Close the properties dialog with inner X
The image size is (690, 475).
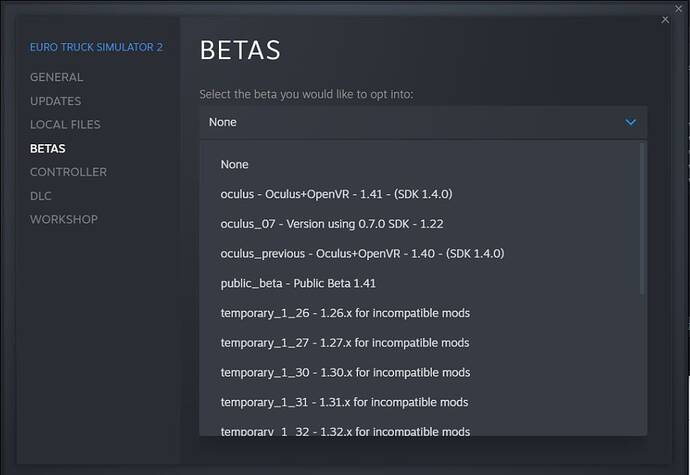pos(665,20)
